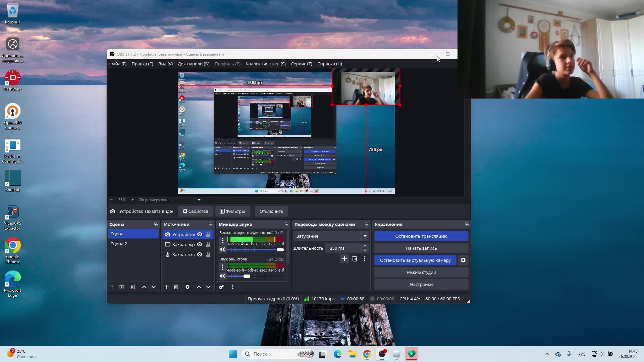Add a new scene with plus icon

pyautogui.click(x=112, y=287)
